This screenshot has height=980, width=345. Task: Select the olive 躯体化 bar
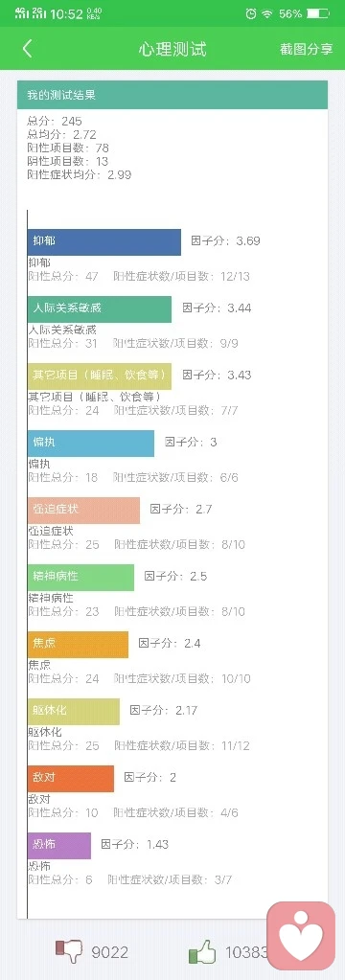click(x=74, y=711)
